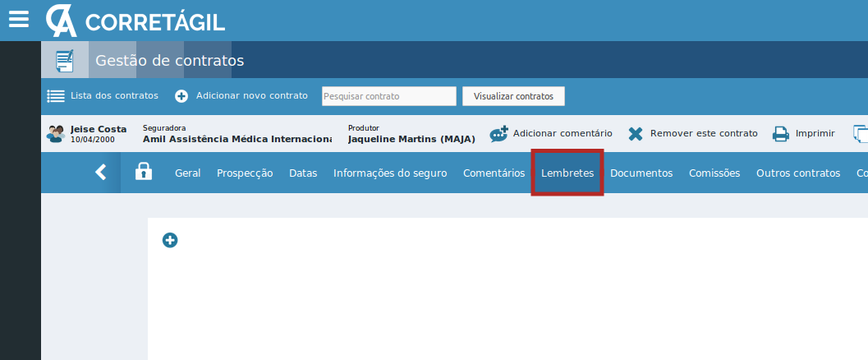
Task: Click the birth date 10/04/2000
Action: pos(93,140)
